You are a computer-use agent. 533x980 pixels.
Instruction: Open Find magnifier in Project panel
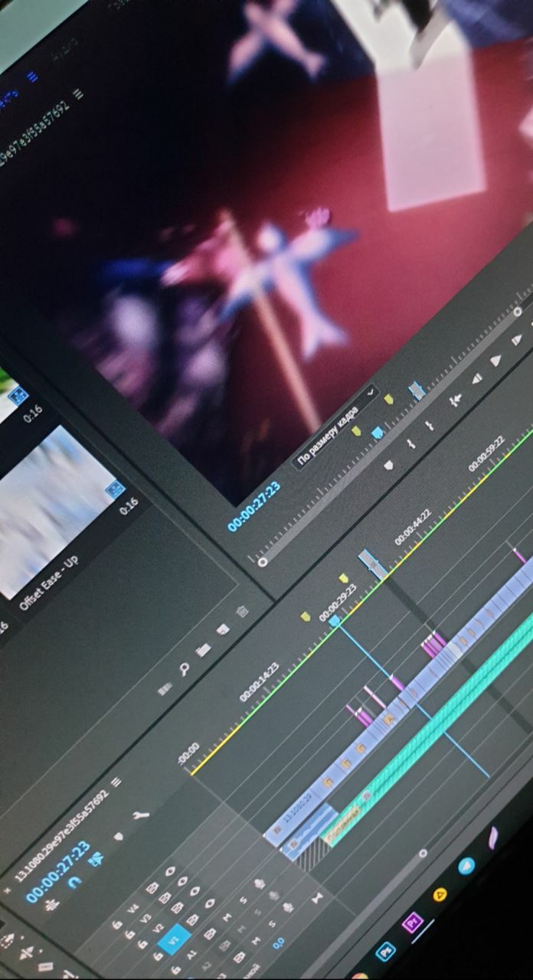185,669
